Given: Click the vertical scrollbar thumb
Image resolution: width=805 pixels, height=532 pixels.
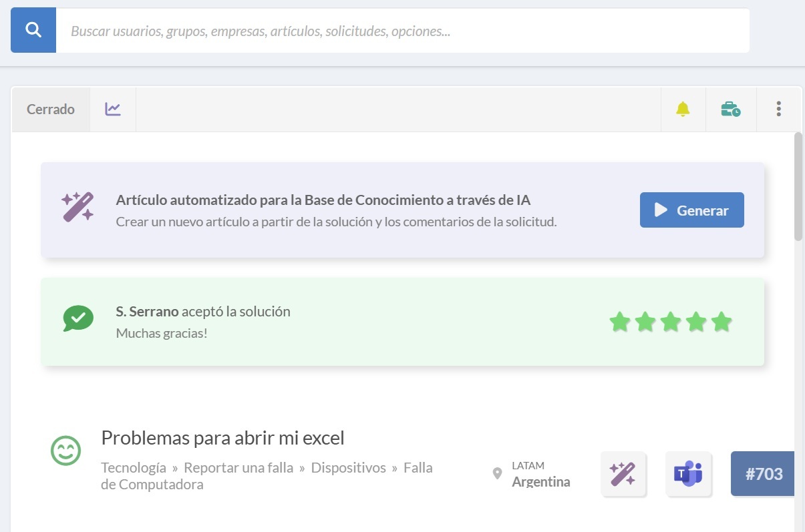Looking at the screenshot, I should pos(798,187).
